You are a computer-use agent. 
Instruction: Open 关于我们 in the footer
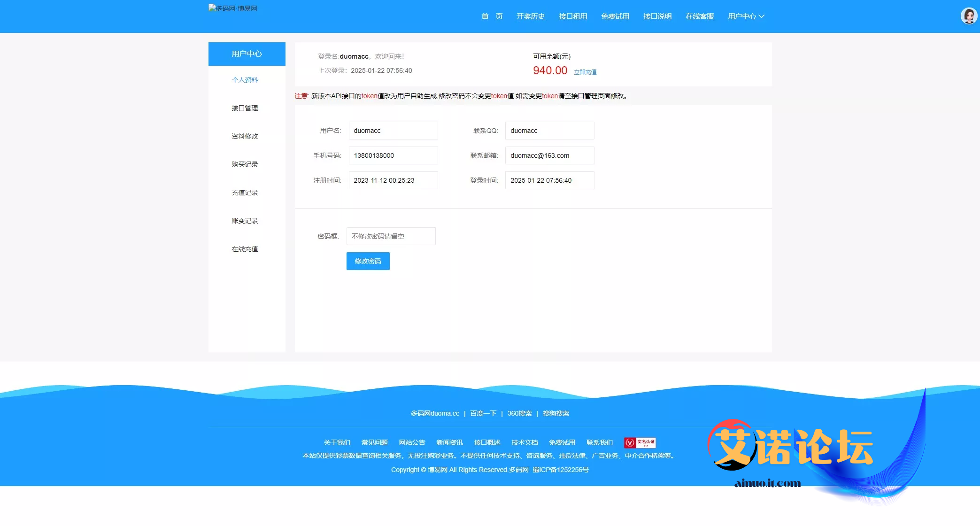(x=337, y=442)
